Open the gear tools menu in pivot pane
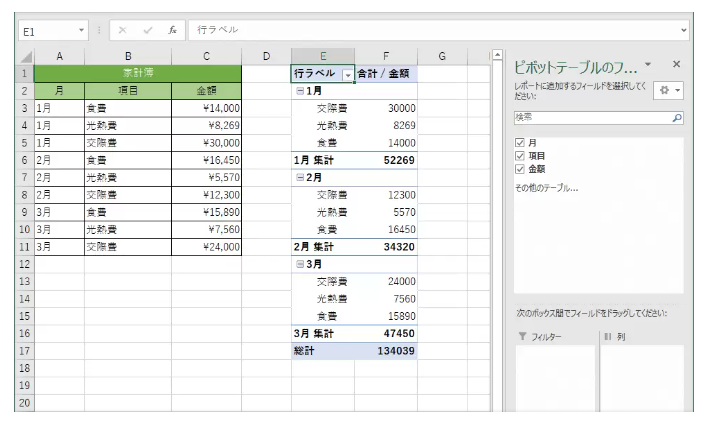The height and width of the screenshot is (424, 705). pyautogui.click(x=667, y=90)
